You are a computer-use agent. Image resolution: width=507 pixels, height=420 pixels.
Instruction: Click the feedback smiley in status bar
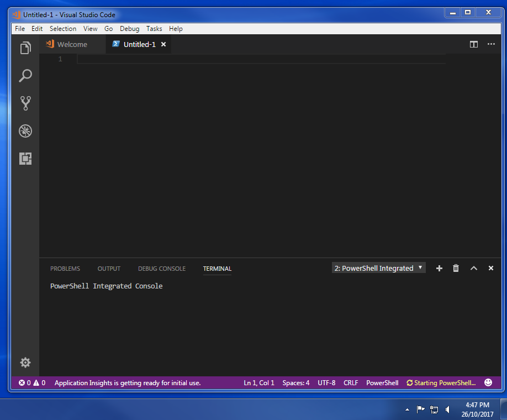pos(488,382)
